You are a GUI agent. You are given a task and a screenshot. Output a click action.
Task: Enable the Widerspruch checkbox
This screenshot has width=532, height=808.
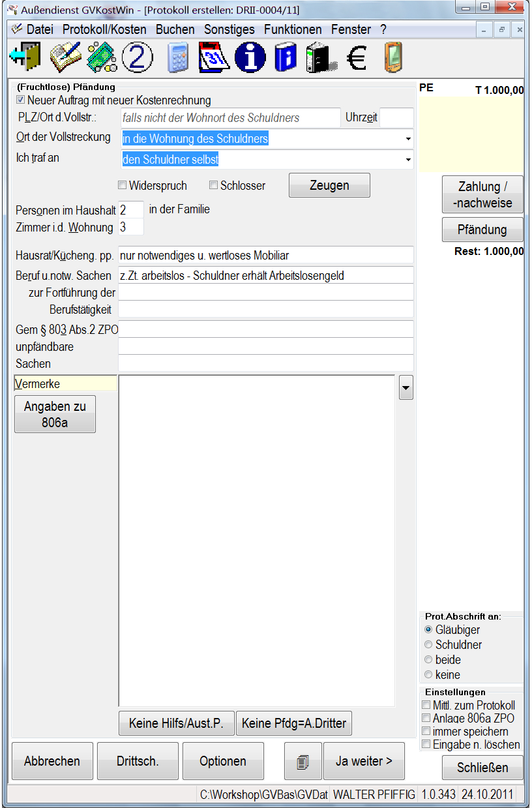pos(122,186)
